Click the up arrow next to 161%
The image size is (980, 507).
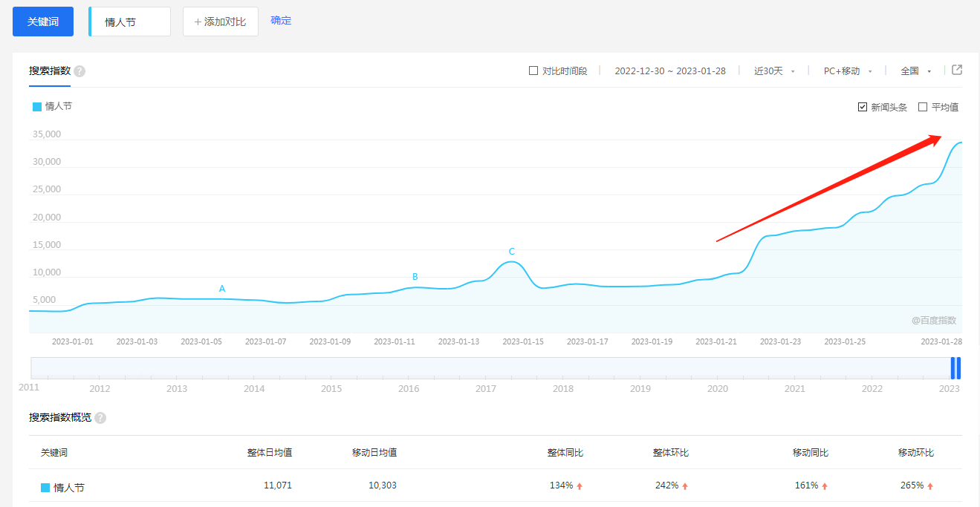click(x=825, y=486)
